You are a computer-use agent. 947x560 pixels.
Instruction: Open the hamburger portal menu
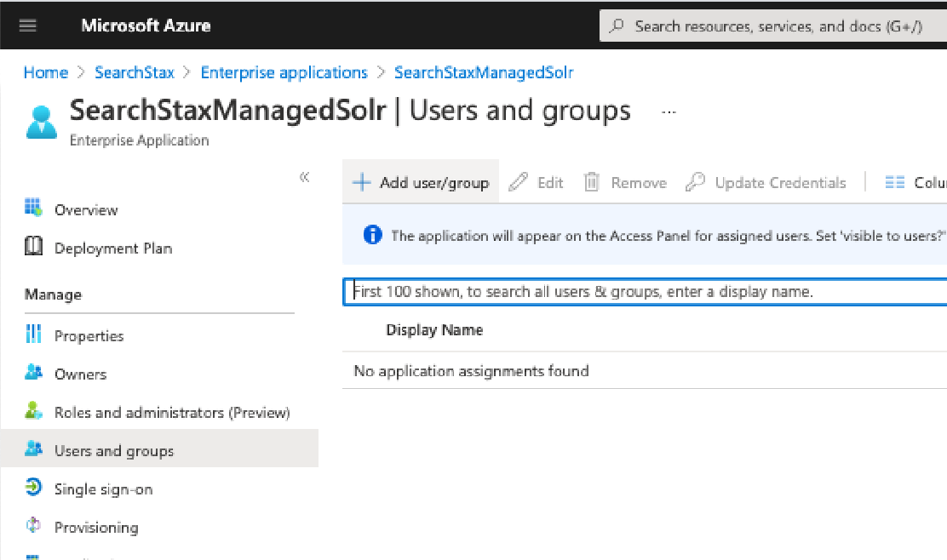coord(28,26)
